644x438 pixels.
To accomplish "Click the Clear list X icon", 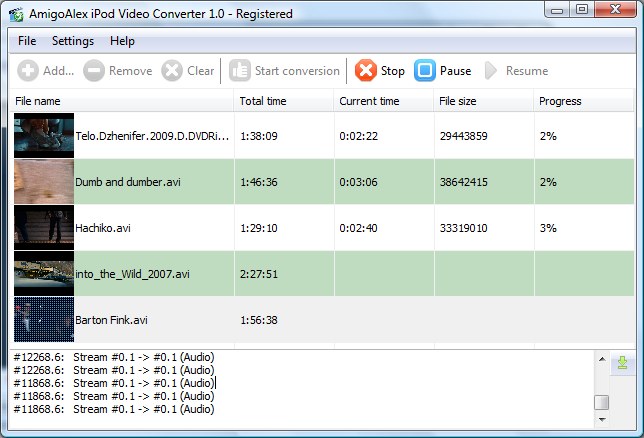I will (172, 71).
